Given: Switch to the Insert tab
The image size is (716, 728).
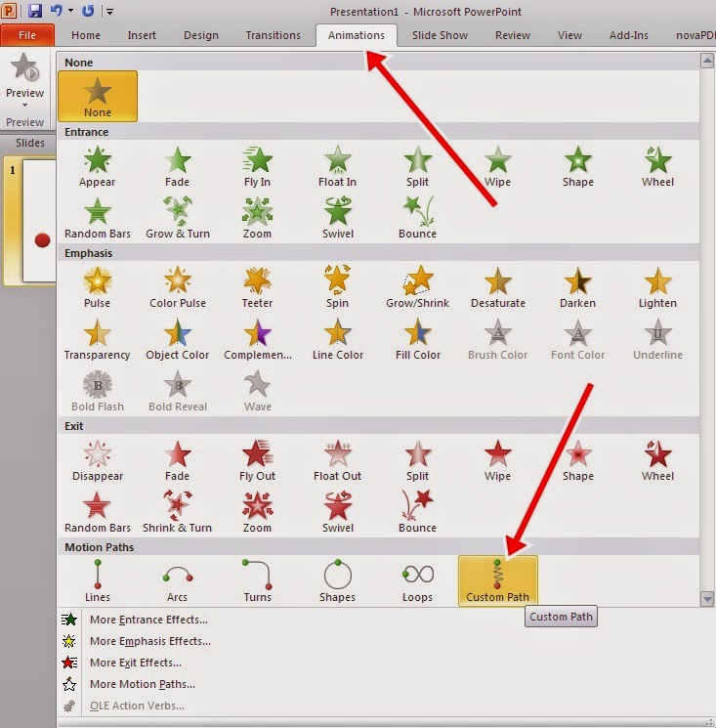Looking at the screenshot, I should click(142, 35).
